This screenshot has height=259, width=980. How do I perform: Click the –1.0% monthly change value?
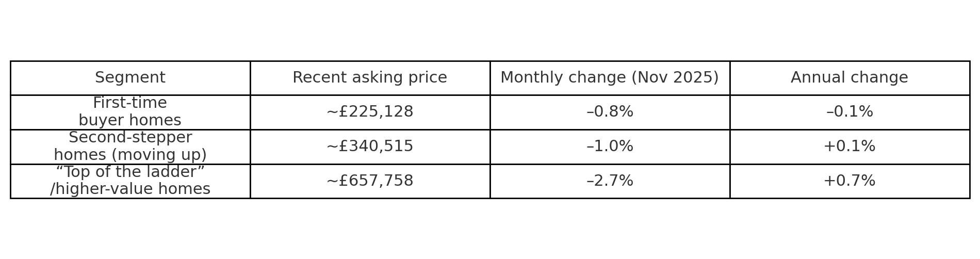click(610, 147)
